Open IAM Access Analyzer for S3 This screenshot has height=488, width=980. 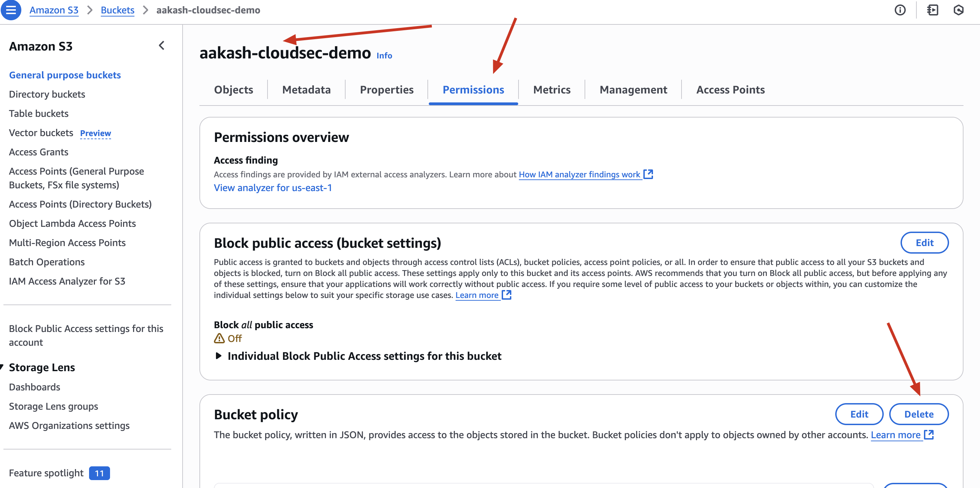tap(67, 281)
